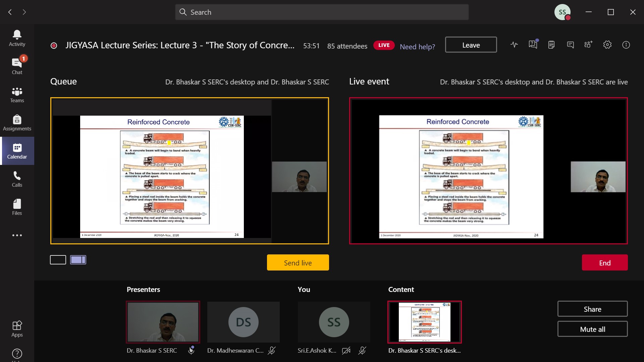Toggle Dr. Bhaskar S SERC microphone
The height and width of the screenshot is (362, 644).
coord(191,350)
